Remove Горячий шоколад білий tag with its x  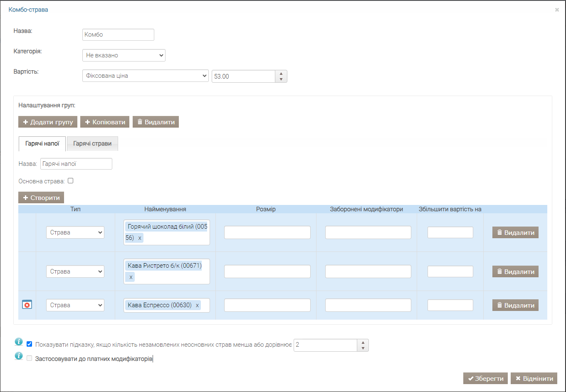140,238
